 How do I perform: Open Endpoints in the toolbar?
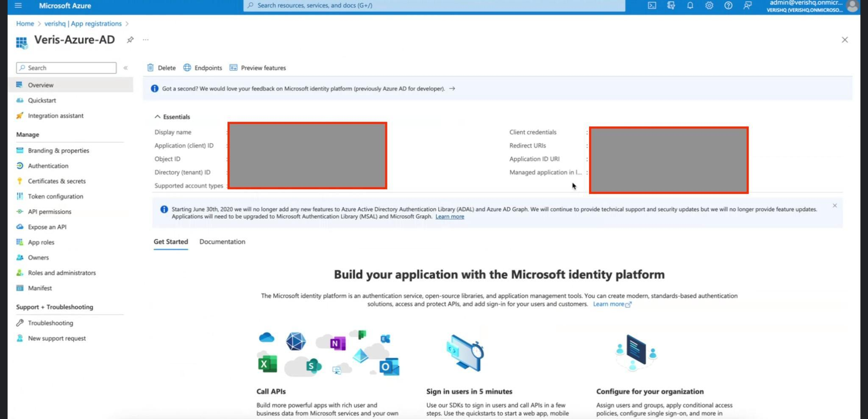203,68
